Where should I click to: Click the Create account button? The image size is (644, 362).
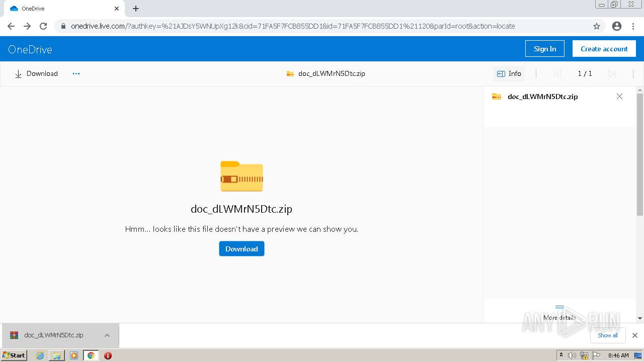[x=604, y=49]
